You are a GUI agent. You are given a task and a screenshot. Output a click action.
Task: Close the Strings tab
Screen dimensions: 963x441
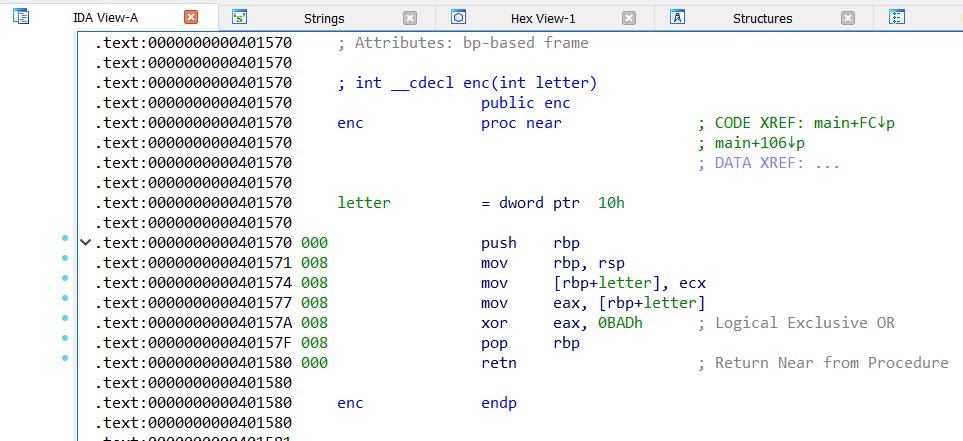pyautogui.click(x=410, y=18)
